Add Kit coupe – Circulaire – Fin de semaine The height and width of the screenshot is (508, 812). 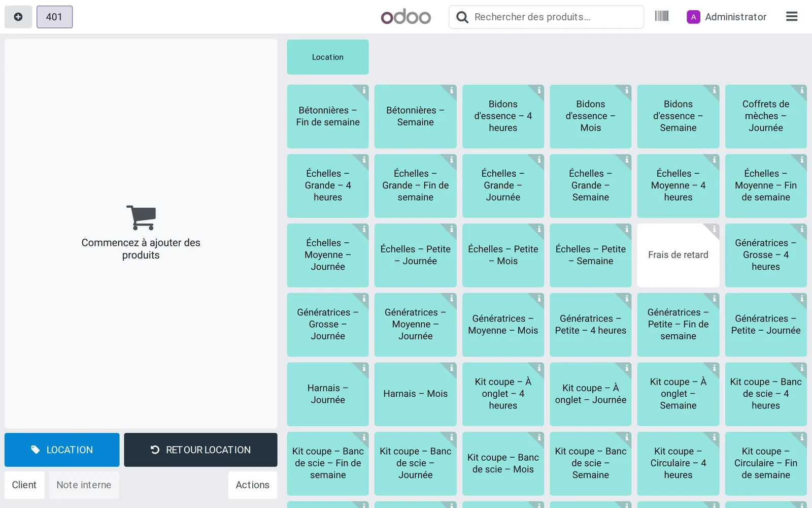tap(766, 463)
